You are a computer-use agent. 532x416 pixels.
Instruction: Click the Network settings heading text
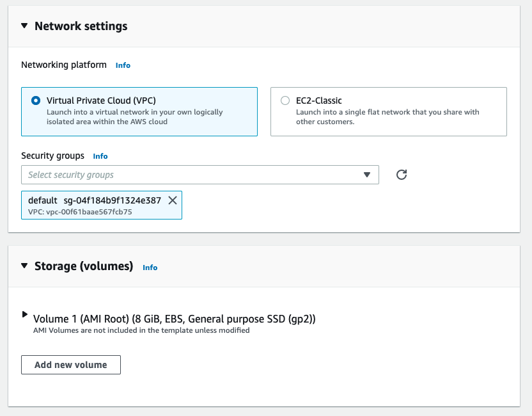click(81, 26)
